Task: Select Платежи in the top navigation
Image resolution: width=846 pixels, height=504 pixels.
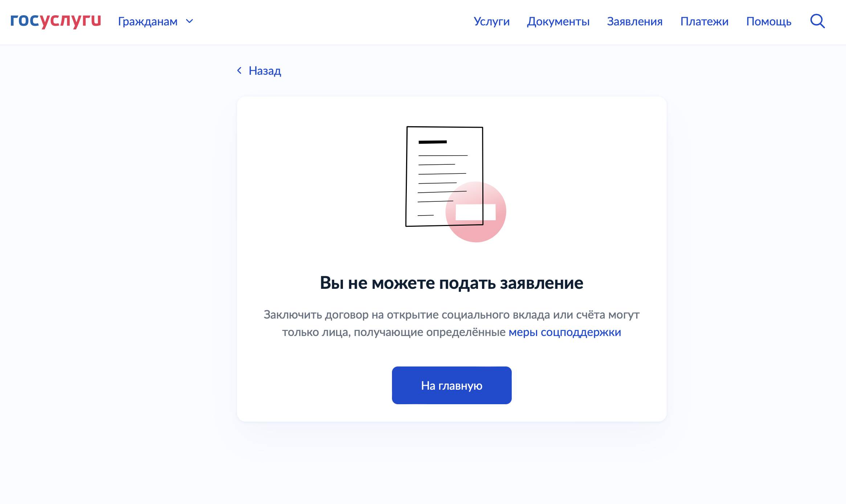Action: [704, 21]
